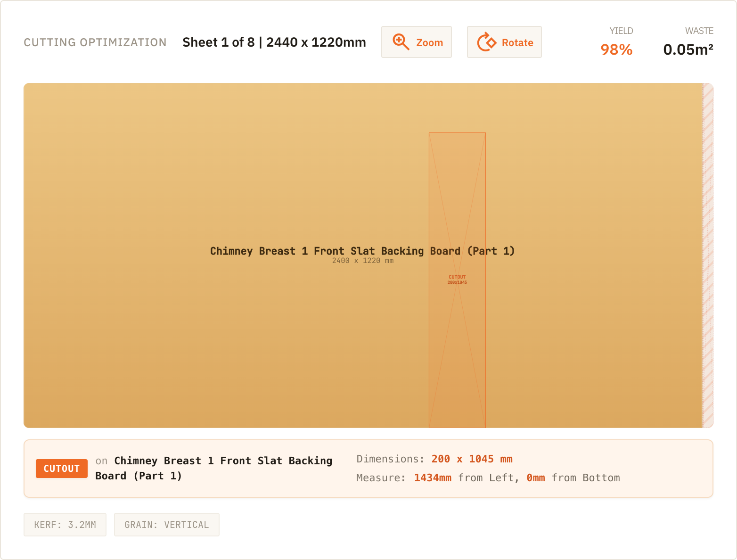
Task: Click the 0mm from Bottom measurement
Action: tap(573, 478)
